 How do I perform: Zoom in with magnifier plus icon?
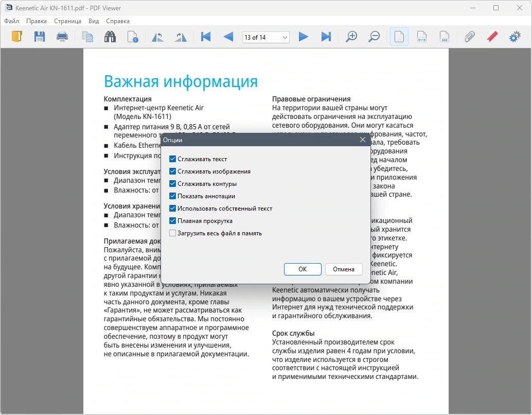351,37
